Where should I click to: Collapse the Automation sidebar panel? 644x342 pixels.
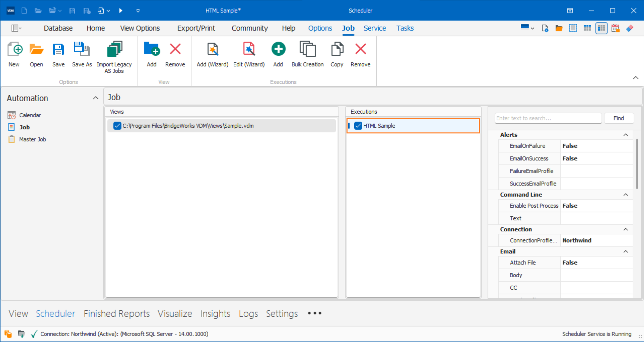[95, 98]
